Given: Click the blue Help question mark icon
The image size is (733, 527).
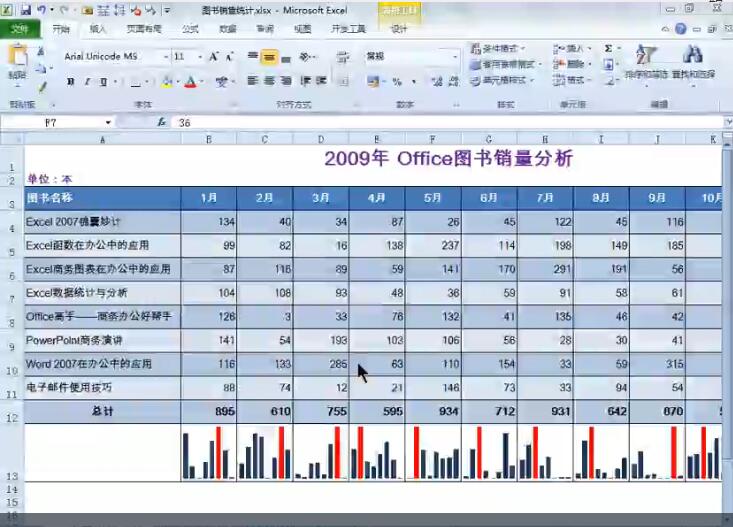Looking at the screenshot, I should tap(681, 29).
